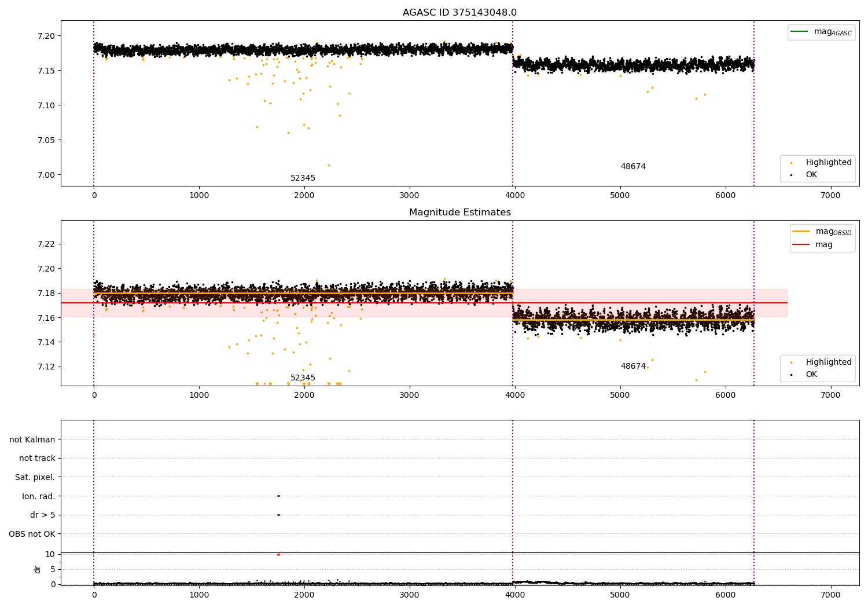
Task: Click the 'Sat. pixel.' row label
Action: pos(35,477)
